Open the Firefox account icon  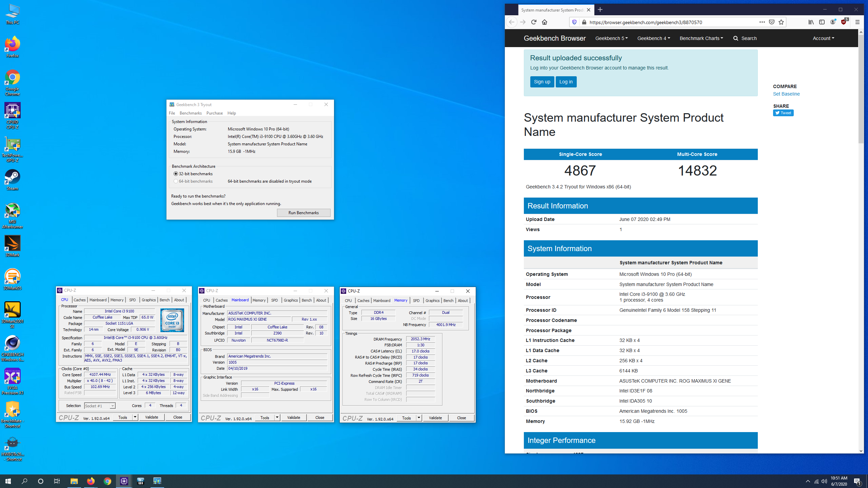pyautogui.click(x=833, y=22)
